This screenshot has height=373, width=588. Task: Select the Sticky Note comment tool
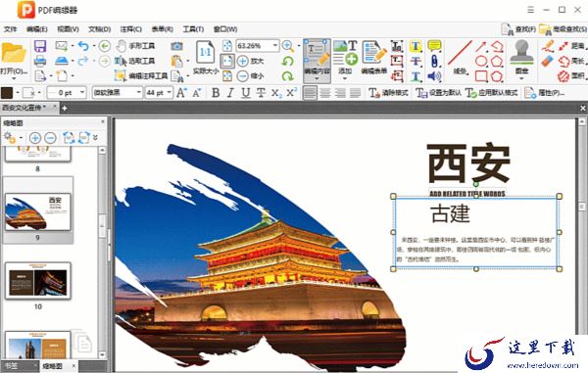coord(434,46)
